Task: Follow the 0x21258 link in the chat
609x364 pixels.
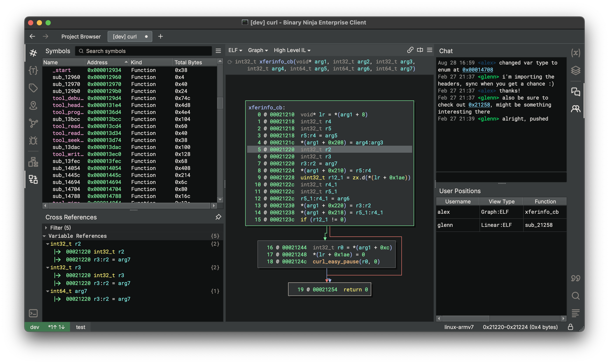Action: (x=479, y=105)
